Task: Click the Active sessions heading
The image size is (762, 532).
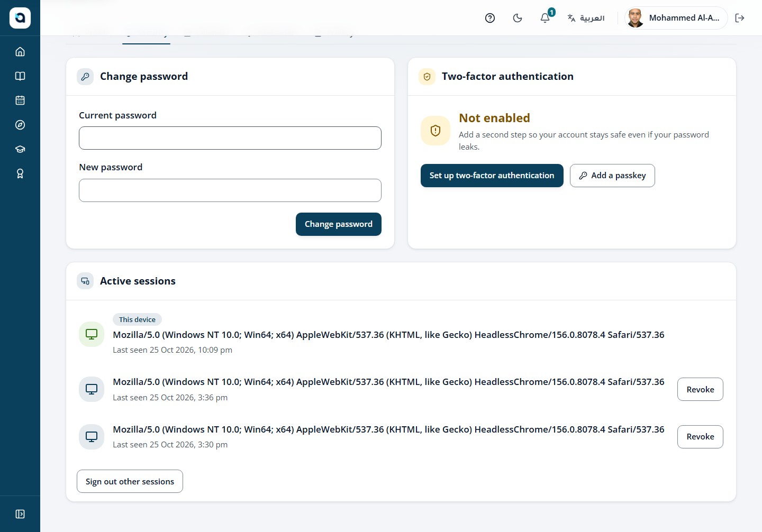Action: (x=138, y=281)
